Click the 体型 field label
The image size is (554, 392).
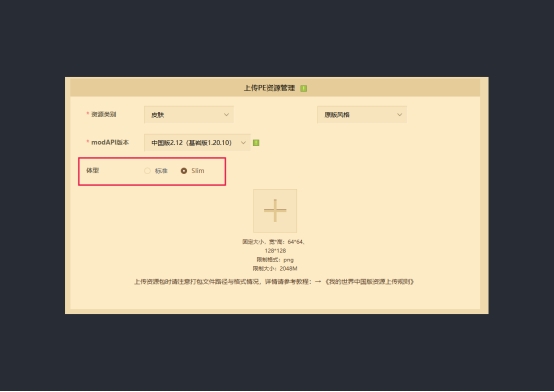(x=93, y=170)
